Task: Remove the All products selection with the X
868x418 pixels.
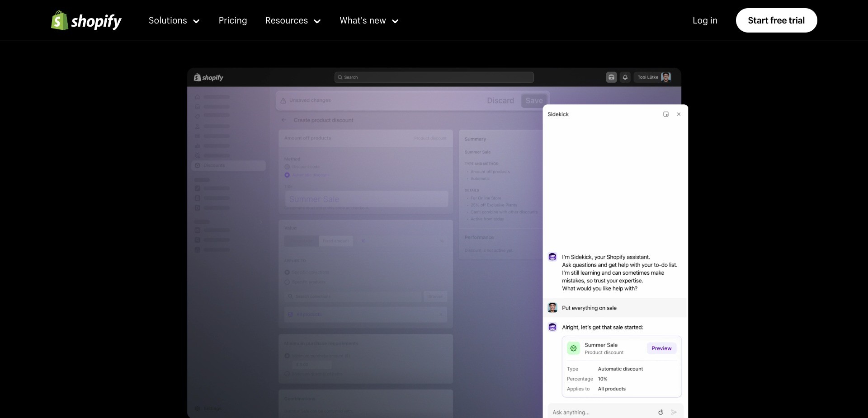Action: (x=441, y=314)
